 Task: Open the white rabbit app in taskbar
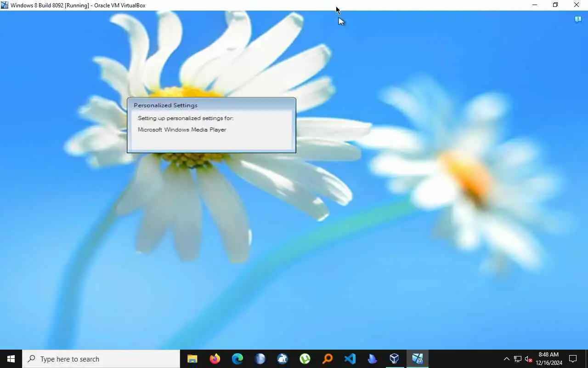[282, 359]
